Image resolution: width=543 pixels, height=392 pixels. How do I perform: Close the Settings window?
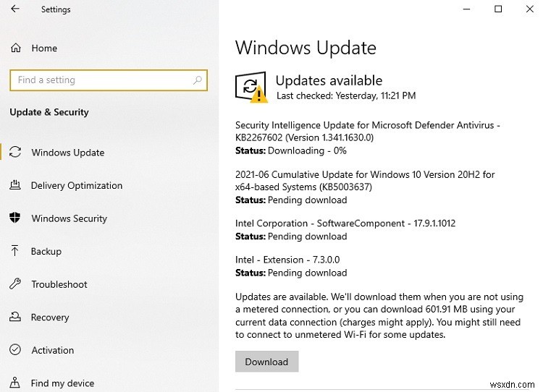(529, 9)
